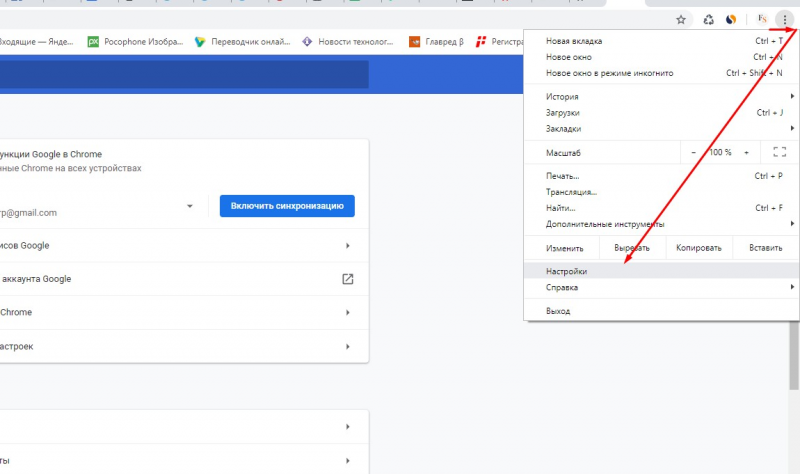Open Новое окно в режиме инкогнито
Viewport: 800px width, 474px height.
[661, 73]
